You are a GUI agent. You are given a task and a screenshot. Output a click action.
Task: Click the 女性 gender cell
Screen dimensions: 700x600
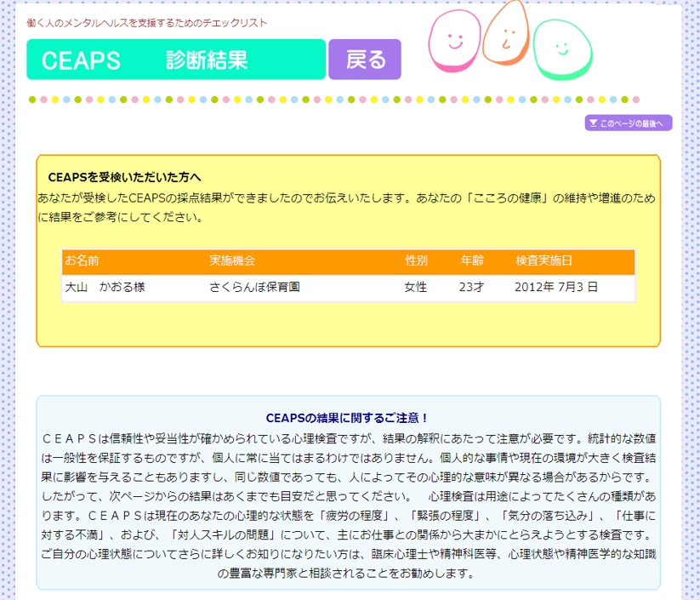416,288
